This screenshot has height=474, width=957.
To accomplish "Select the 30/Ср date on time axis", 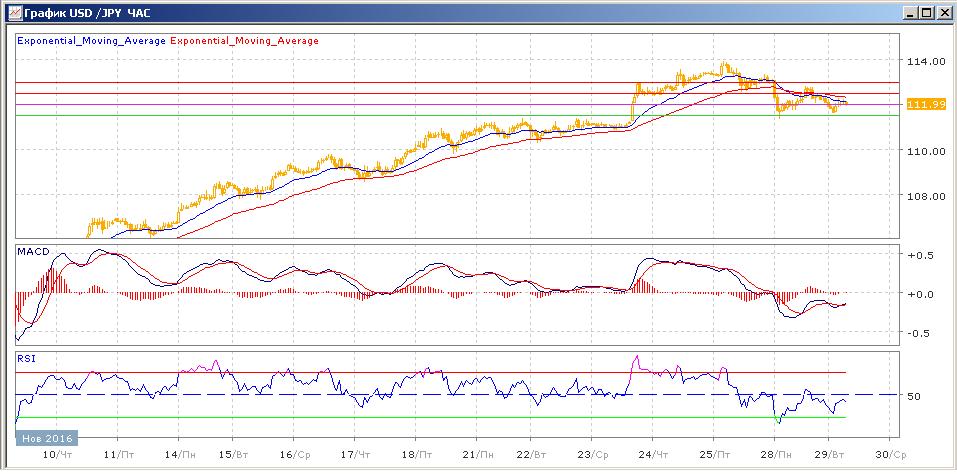I will pos(892,455).
